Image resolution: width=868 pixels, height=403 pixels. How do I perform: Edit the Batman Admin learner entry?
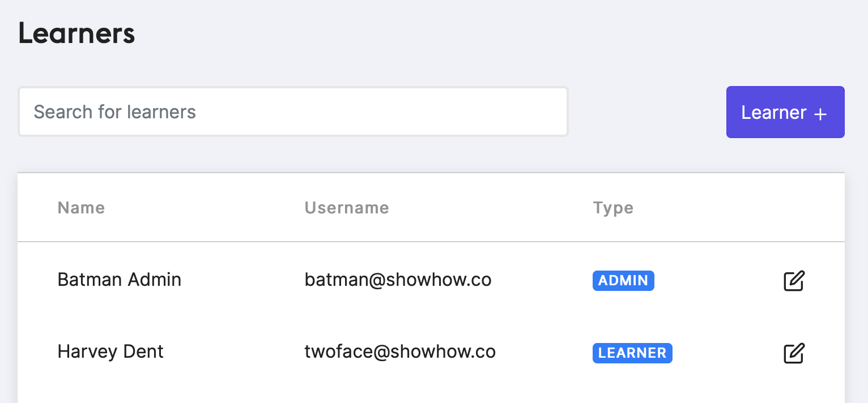tap(794, 281)
